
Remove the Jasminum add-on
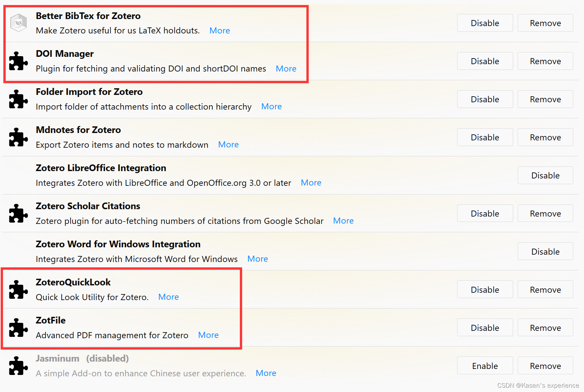[546, 366]
